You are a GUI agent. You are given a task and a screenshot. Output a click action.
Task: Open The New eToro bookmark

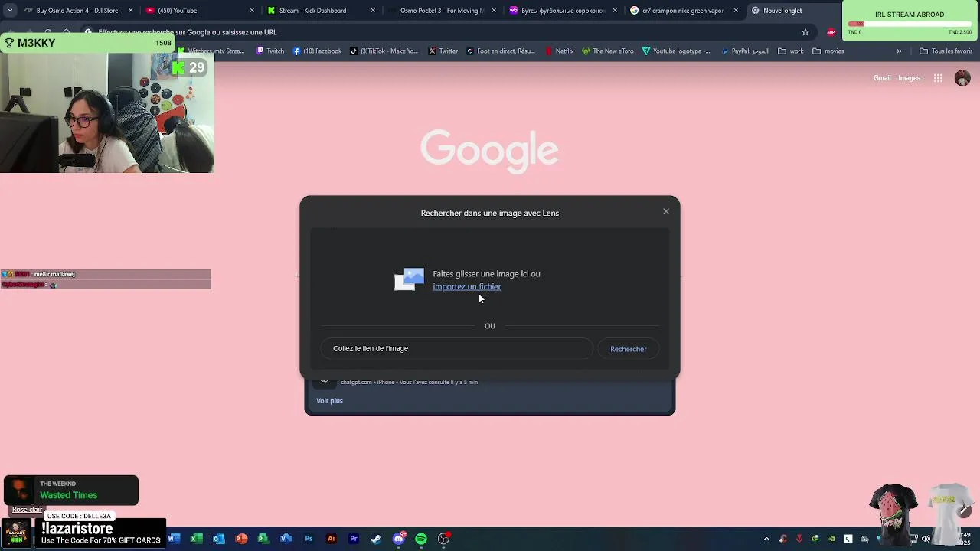(608, 51)
